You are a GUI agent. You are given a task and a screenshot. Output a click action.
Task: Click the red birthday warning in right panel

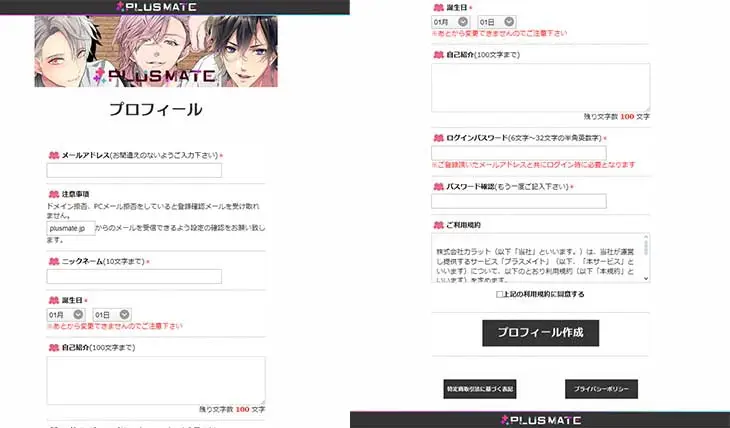pyautogui.click(x=500, y=34)
